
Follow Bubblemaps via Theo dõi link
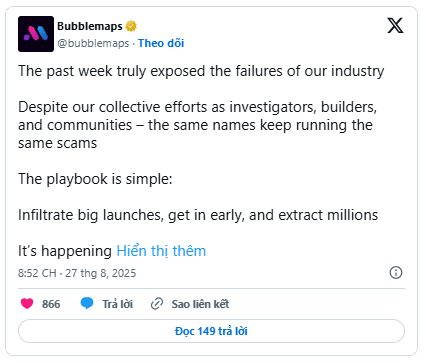pos(161,43)
